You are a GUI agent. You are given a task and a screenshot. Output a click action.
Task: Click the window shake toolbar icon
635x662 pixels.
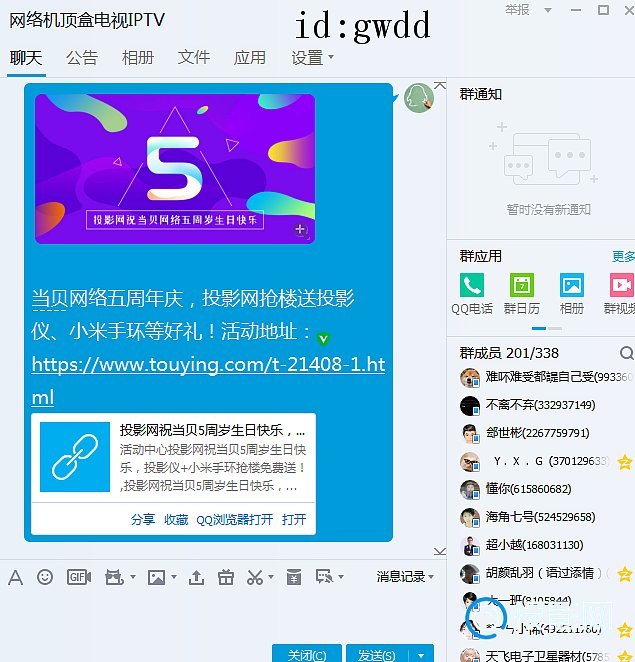(x=114, y=577)
